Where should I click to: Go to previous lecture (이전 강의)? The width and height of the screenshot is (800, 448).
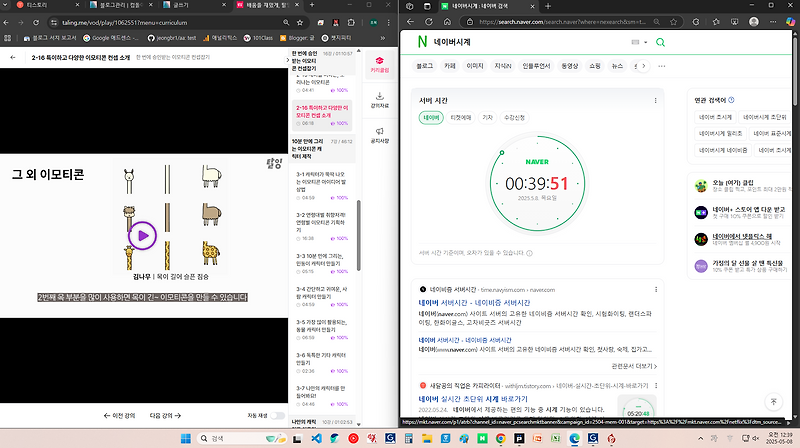(119, 415)
